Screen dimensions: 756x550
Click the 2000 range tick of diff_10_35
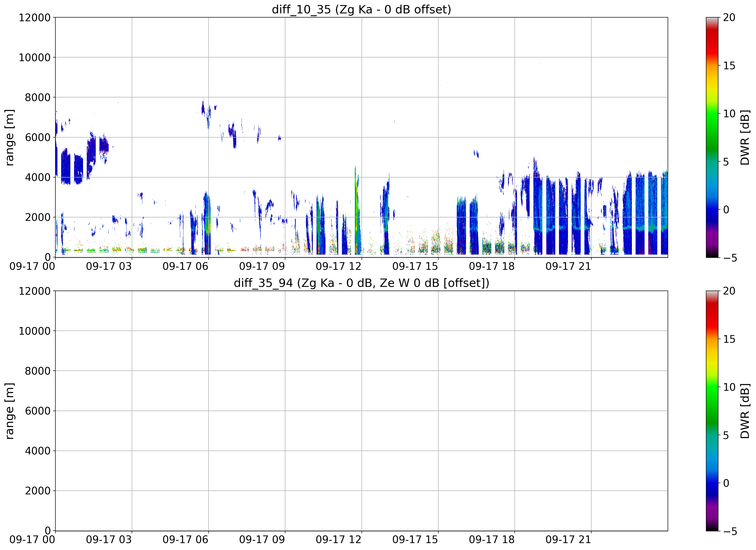pos(38,217)
